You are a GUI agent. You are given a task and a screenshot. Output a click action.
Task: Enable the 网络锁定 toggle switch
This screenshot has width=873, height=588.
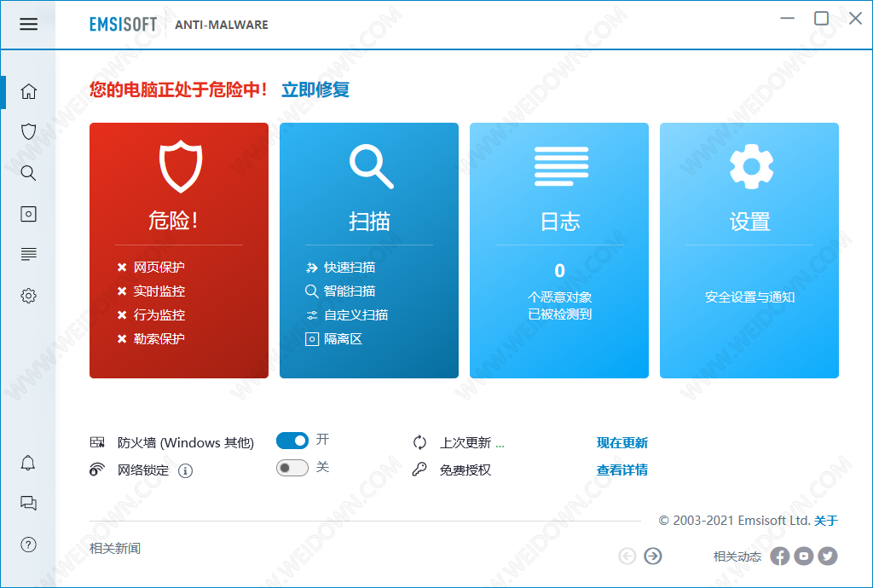coord(292,468)
